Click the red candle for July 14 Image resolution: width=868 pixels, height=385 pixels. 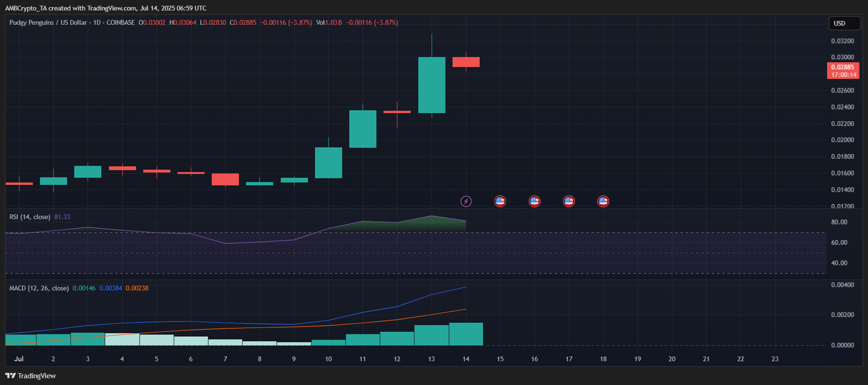pos(466,62)
